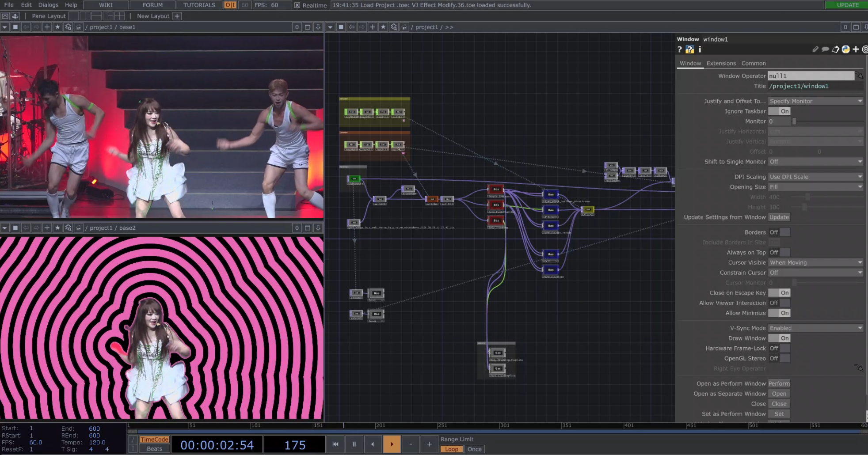Image resolution: width=868 pixels, height=455 pixels.
Task: Expand the V-Sync Mode dropdown
Action: pos(815,328)
